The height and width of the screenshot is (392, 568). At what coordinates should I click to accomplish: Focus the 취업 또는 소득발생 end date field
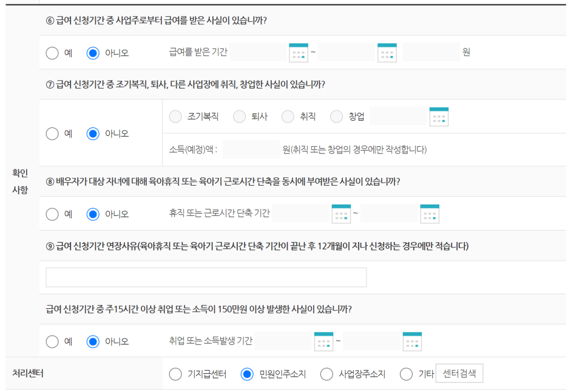373,340
